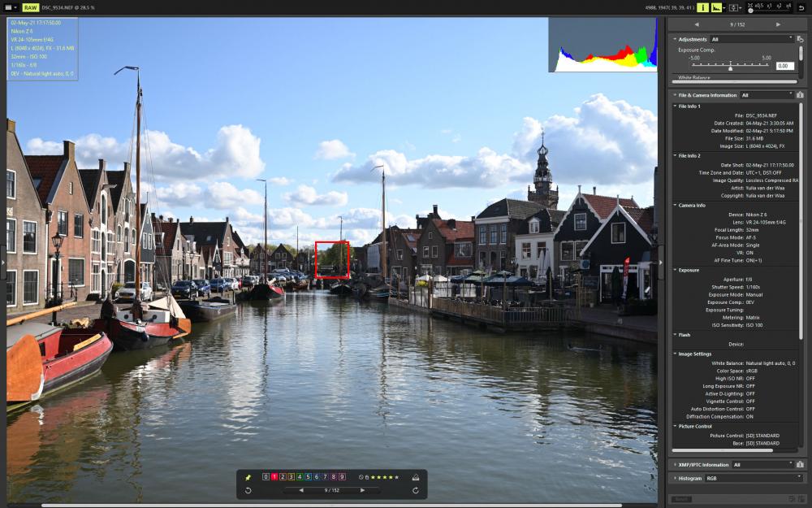Screen dimensions: 812x508
Task: Open the File & Camera Information dropdown
Action: (x=767, y=95)
